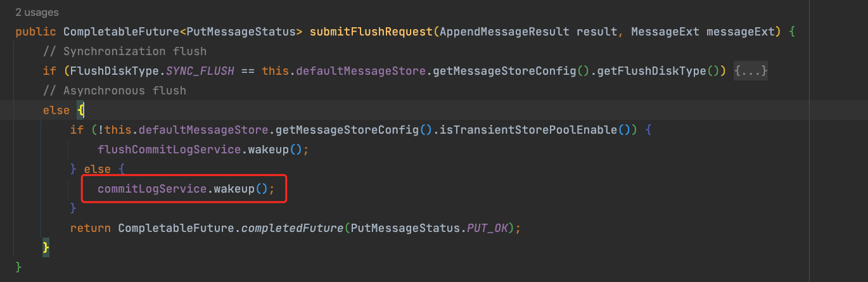
Task: Click the MessageExt parameter type
Action: point(666,32)
